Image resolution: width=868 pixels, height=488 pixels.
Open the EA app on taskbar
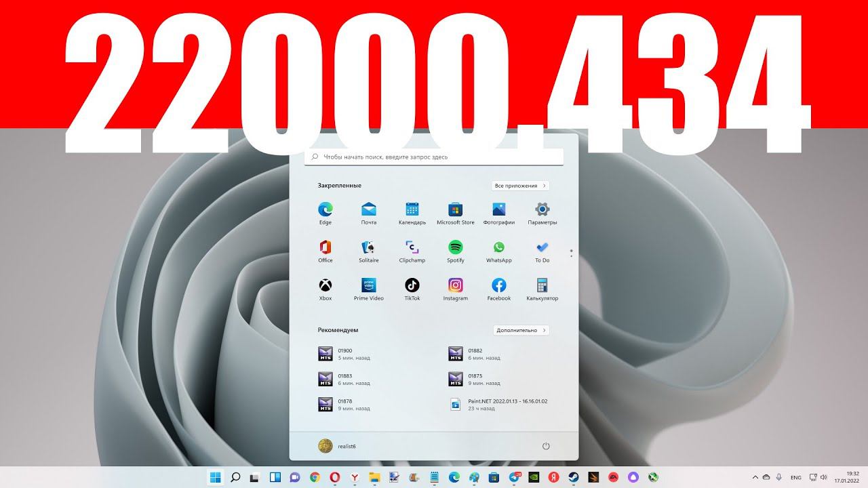(x=613, y=477)
